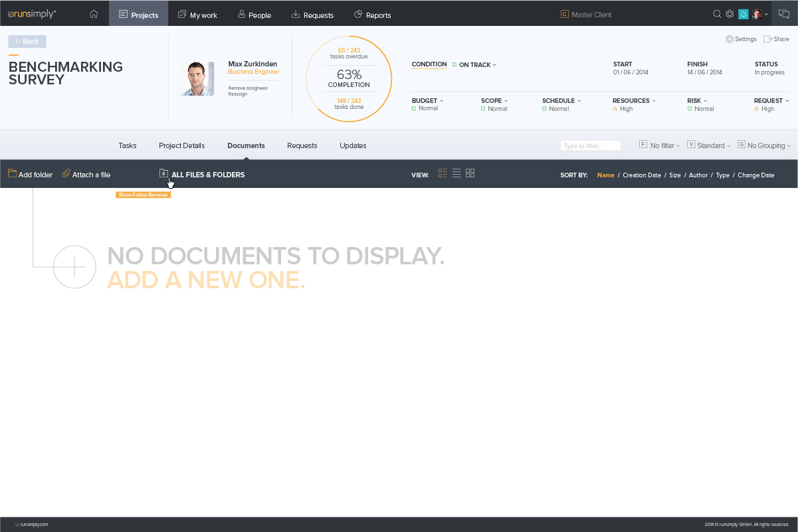Switch to compact list view

click(456, 173)
